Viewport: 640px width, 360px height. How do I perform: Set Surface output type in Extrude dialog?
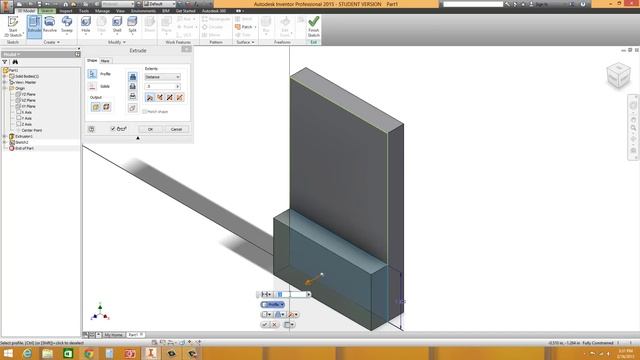tap(107, 107)
